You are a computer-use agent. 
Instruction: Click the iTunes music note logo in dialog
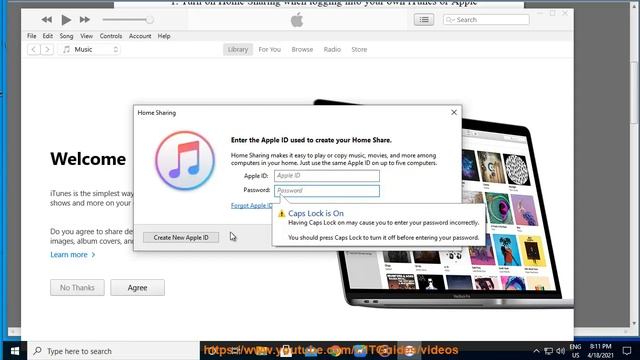[x=185, y=160]
